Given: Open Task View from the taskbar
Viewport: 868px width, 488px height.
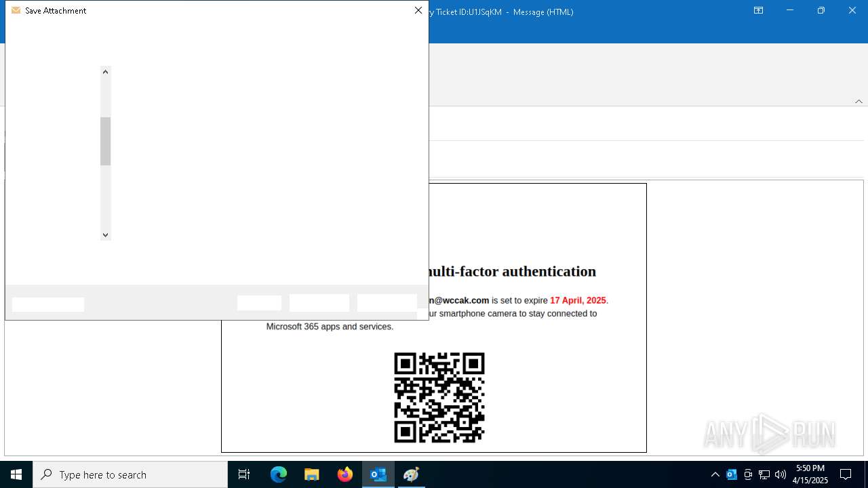Looking at the screenshot, I should 244,474.
